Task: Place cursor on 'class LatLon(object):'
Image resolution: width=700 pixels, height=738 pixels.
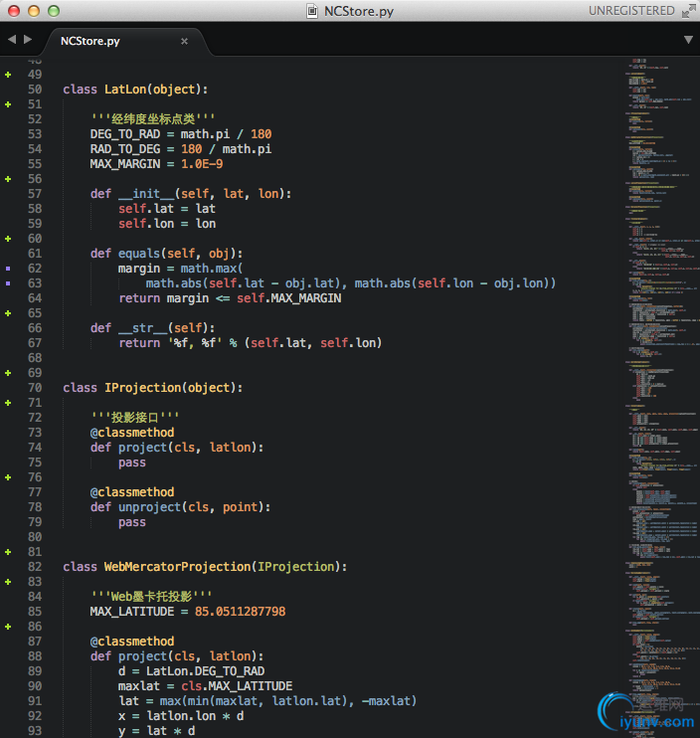Action: pyautogui.click(x=135, y=90)
